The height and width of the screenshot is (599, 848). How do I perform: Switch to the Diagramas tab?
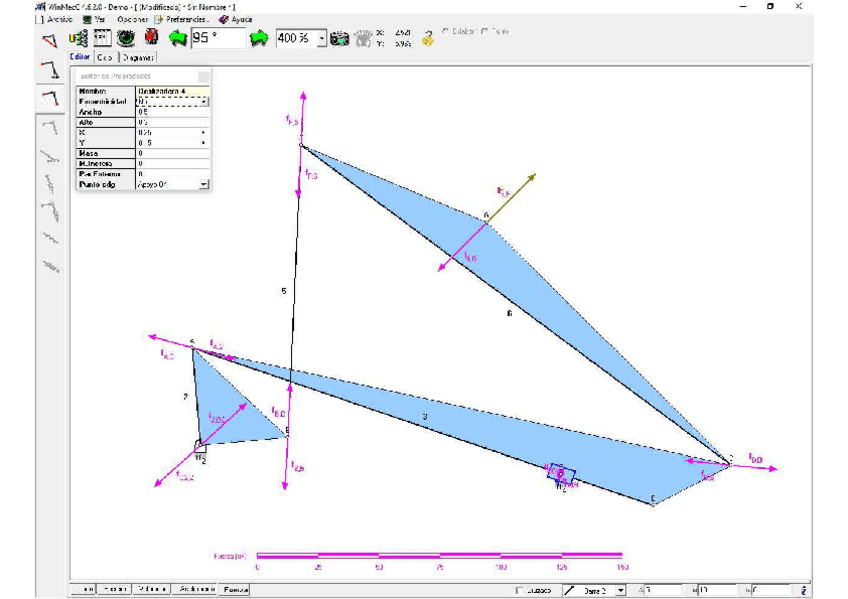click(x=139, y=58)
